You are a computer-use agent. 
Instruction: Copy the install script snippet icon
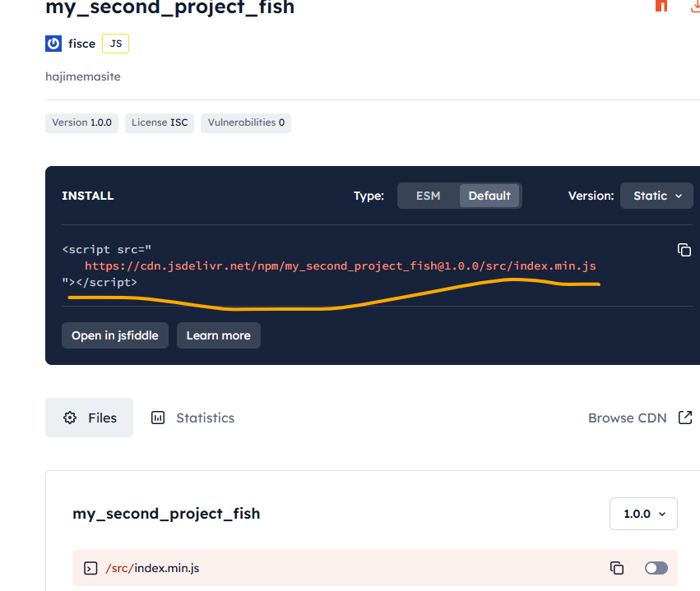[684, 250]
